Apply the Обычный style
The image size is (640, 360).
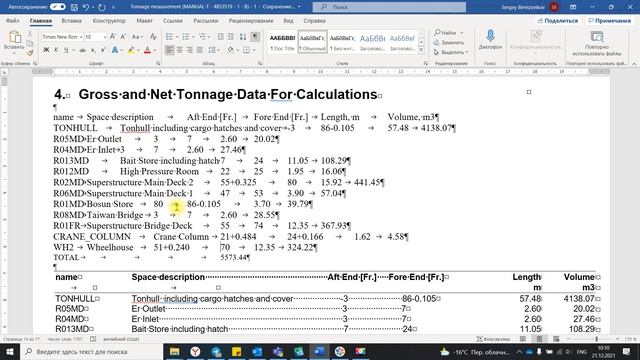[312, 42]
